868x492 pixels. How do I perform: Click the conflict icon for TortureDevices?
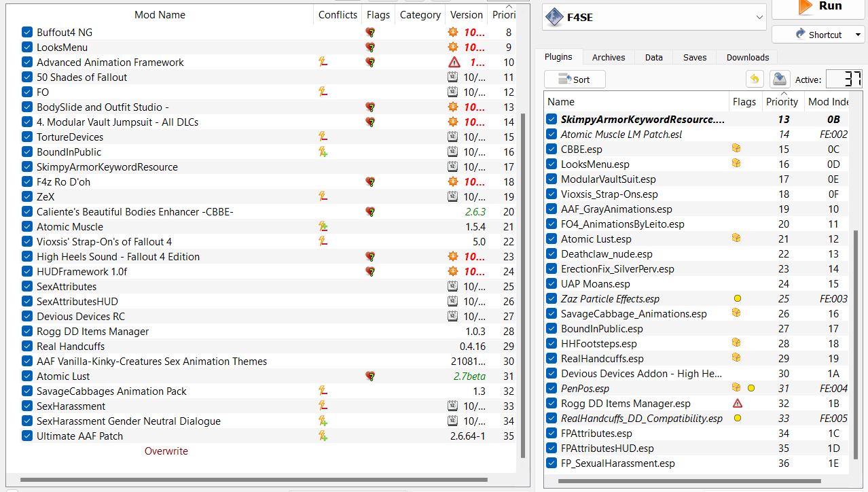click(x=323, y=137)
